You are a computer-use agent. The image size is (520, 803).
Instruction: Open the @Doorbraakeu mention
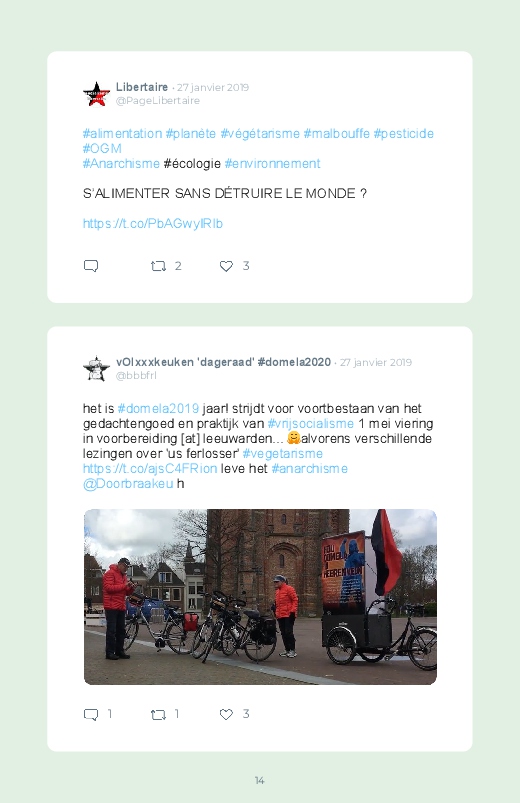pyautogui.click(x=128, y=483)
